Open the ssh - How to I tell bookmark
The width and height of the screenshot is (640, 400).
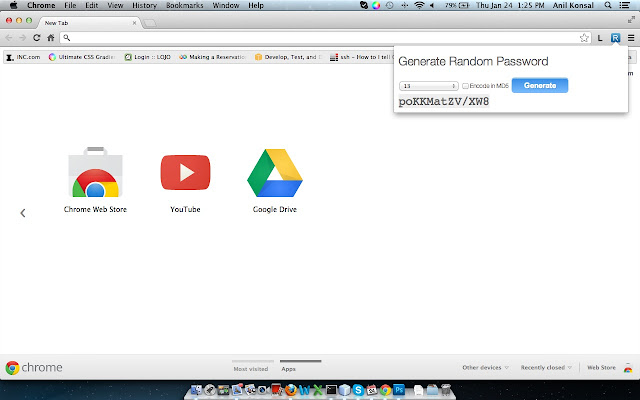361,57
